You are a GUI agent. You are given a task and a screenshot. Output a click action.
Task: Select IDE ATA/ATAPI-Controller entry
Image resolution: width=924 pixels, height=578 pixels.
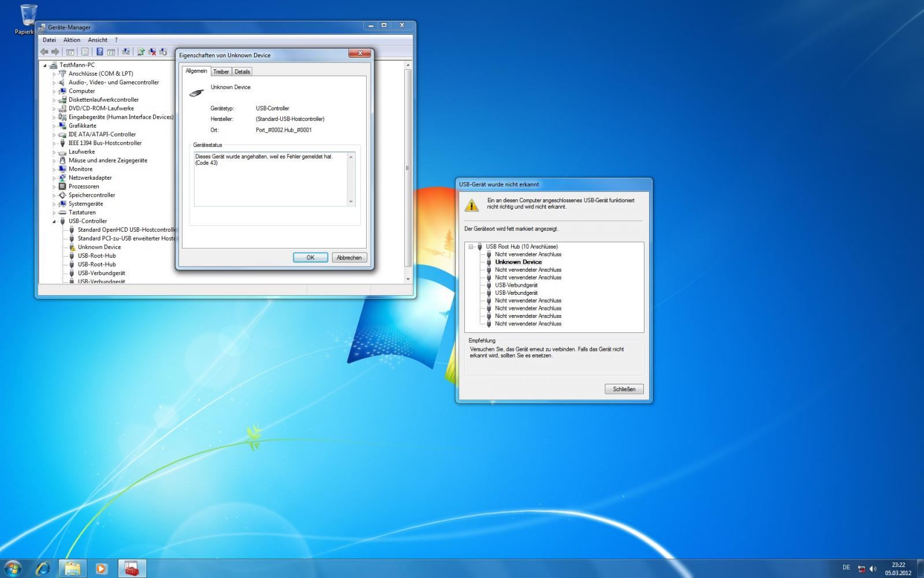[102, 134]
